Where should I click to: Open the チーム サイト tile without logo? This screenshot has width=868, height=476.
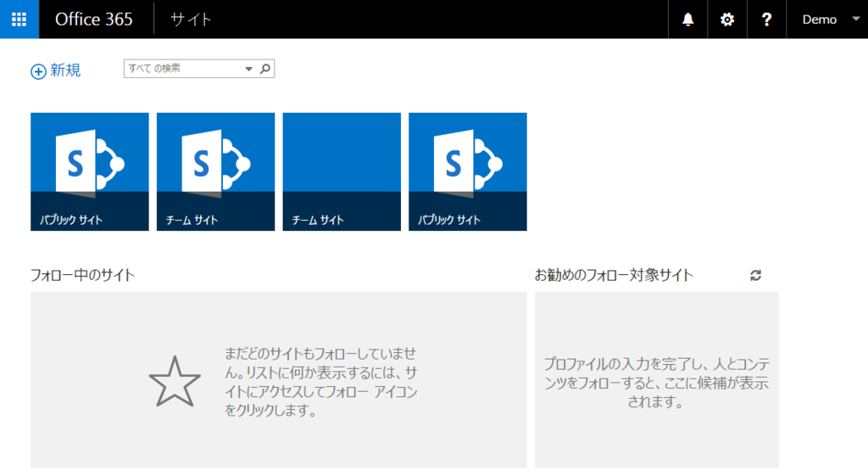(342, 171)
